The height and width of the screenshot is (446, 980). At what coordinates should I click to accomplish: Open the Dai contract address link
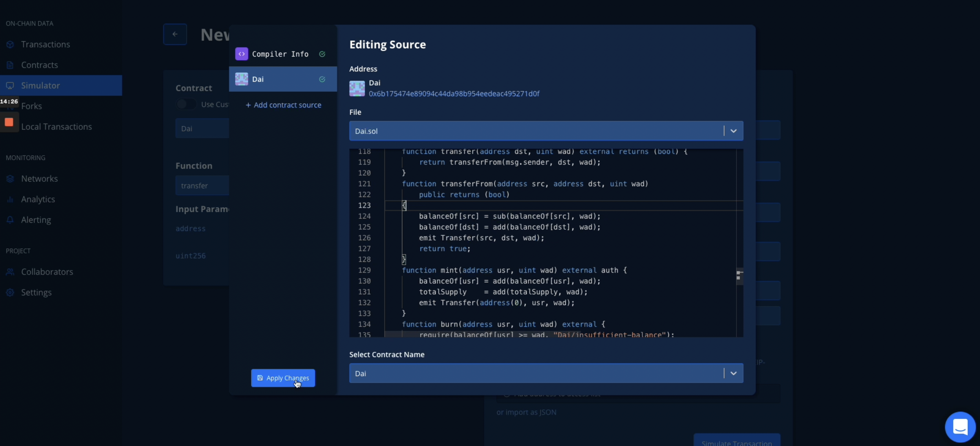(454, 94)
